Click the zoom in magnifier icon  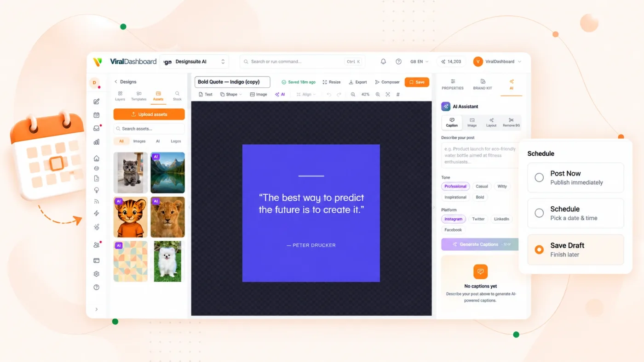click(378, 95)
